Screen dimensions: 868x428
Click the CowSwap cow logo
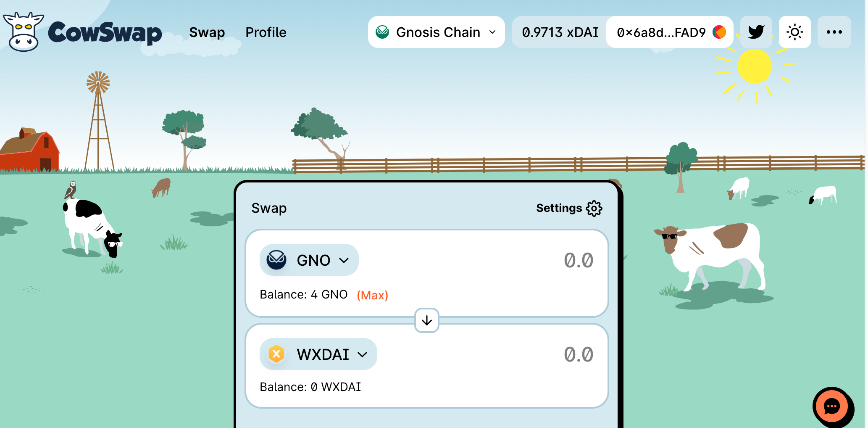click(x=83, y=32)
